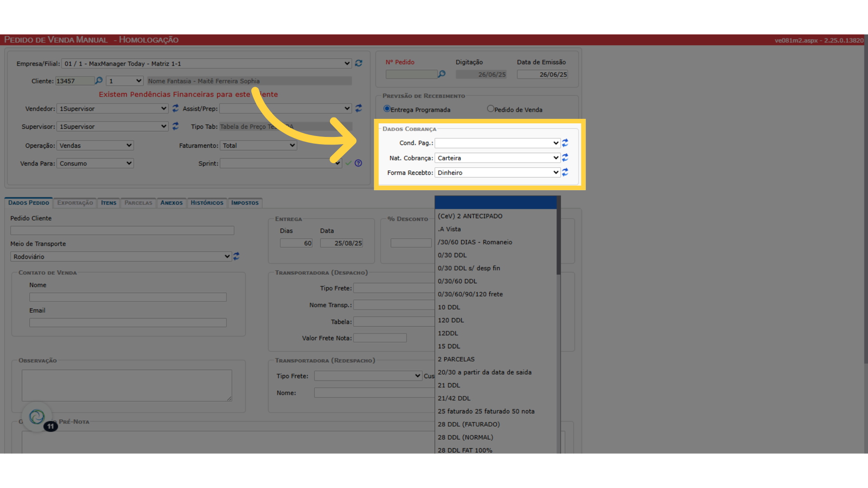The image size is (868, 488).
Task: Select '0/30/60/90/120 frete' option
Action: pyautogui.click(x=495, y=294)
